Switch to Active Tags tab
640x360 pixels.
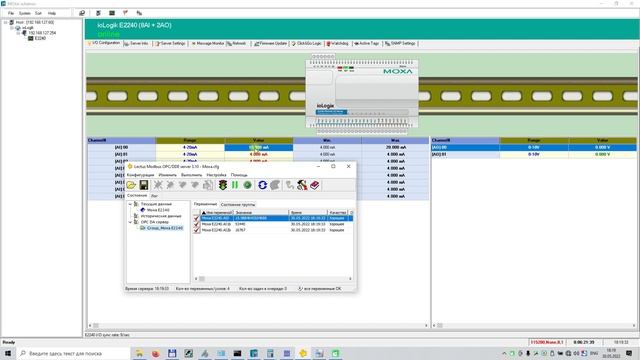click(x=367, y=43)
